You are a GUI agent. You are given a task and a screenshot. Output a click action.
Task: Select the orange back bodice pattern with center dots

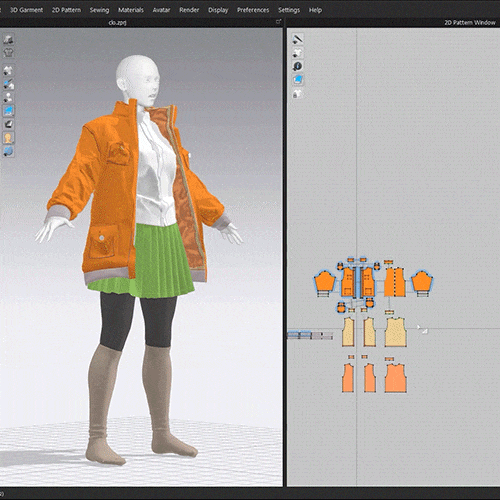pos(395,282)
